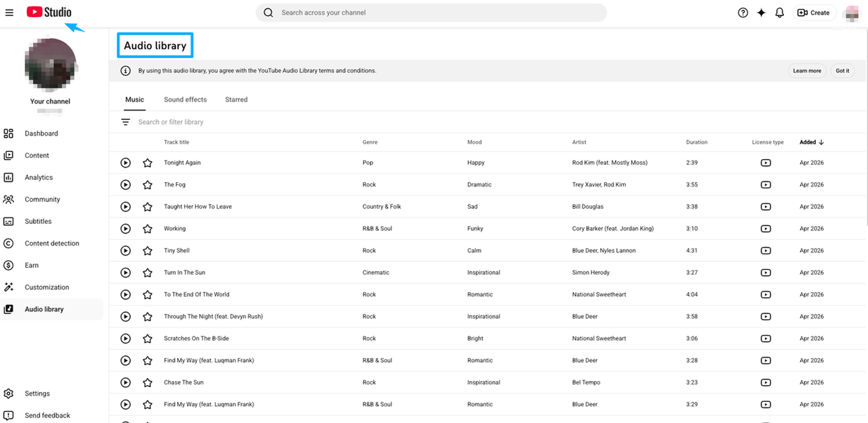Click license icon for Scratches On The B-Side
Screen dimensions: 868x423
tap(766, 339)
